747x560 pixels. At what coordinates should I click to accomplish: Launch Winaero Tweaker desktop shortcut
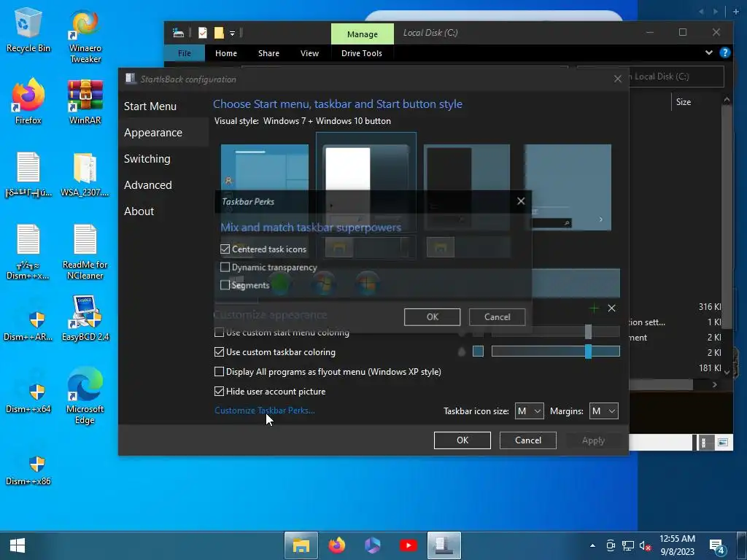85,36
